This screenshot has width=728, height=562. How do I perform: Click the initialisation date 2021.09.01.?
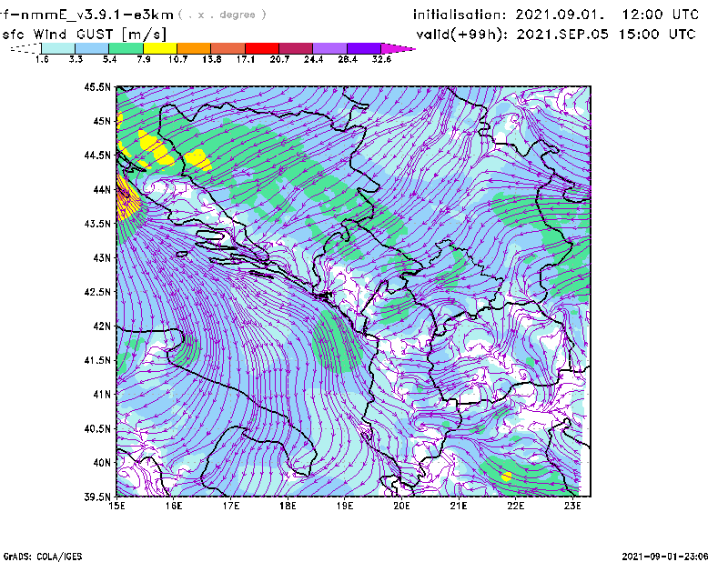coord(561,15)
